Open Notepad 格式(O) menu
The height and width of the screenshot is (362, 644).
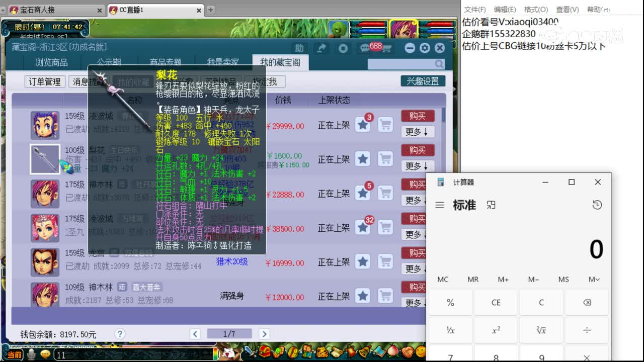(536, 10)
